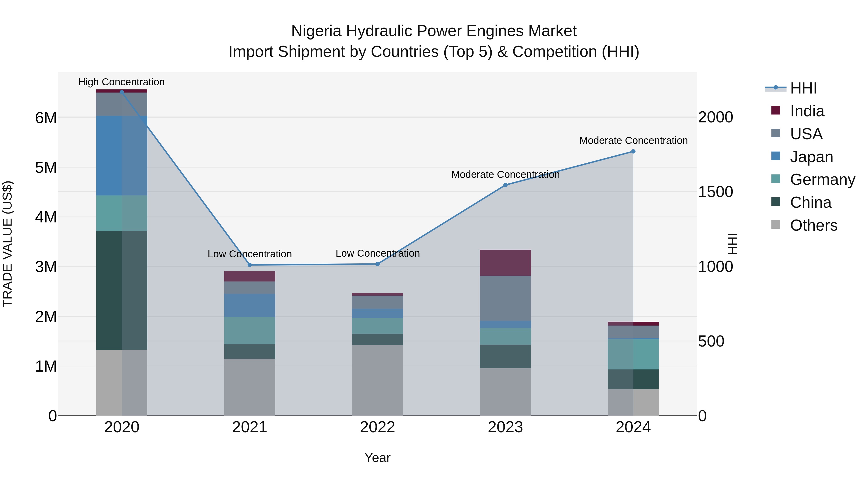Screen dimensions: 868x488
Task: Click the Germany segment in 2024 bar
Action: point(633,354)
